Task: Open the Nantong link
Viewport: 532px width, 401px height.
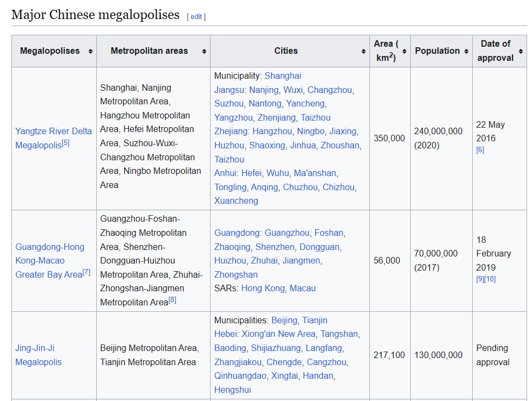Action: (265, 103)
